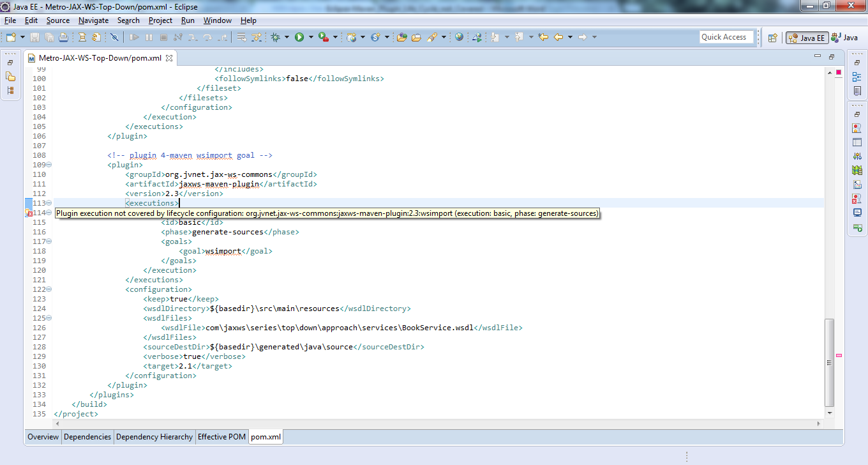Close the pom.xml editor tab
The width and height of the screenshot is (868, 465).
click(x=169, y=58)
